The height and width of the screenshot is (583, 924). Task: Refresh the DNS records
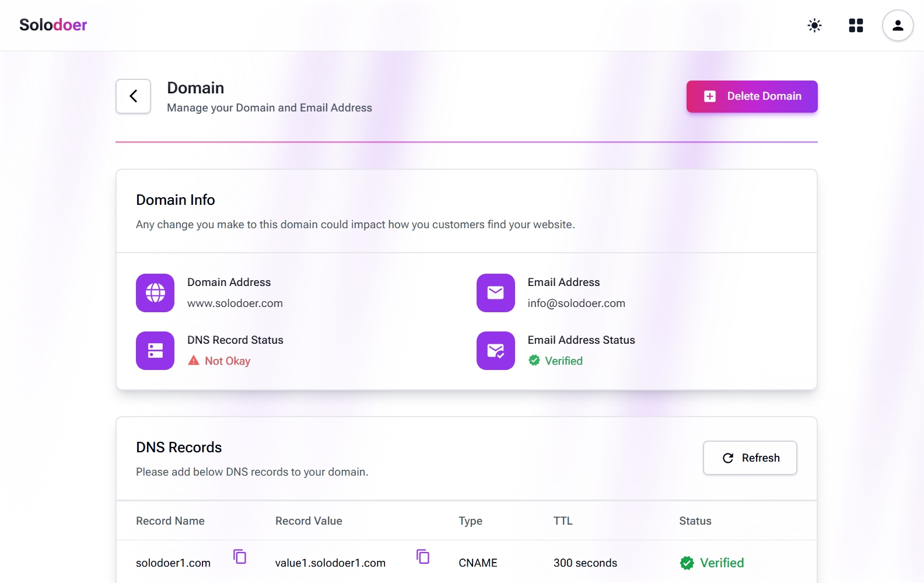coord(750,458)
